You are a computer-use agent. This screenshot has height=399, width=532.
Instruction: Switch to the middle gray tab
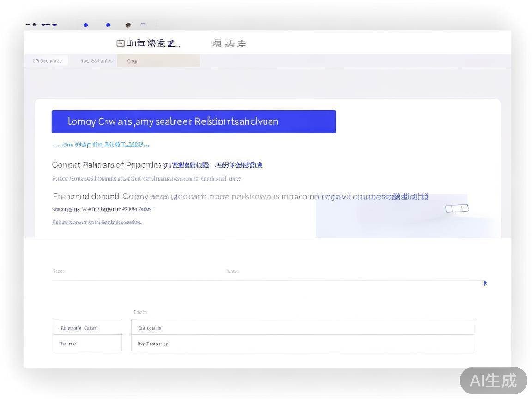pyautogui.click(x=96, y=61)
